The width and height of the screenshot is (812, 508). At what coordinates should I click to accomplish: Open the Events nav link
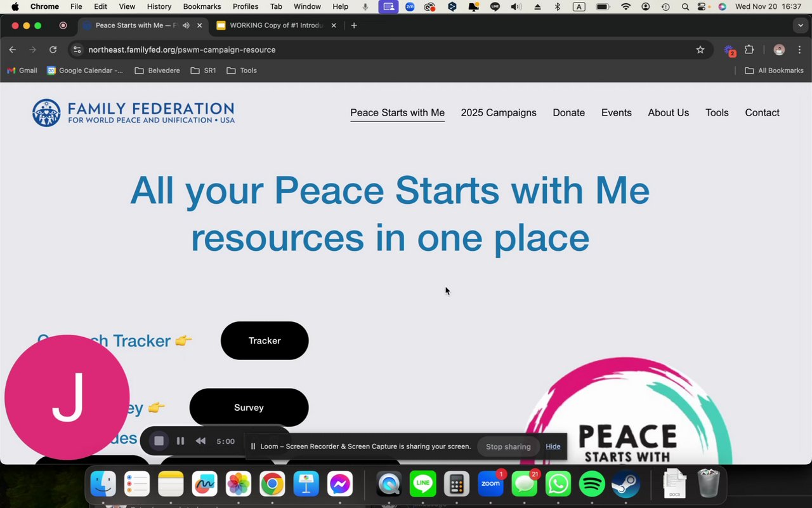(x=617, y=112)
